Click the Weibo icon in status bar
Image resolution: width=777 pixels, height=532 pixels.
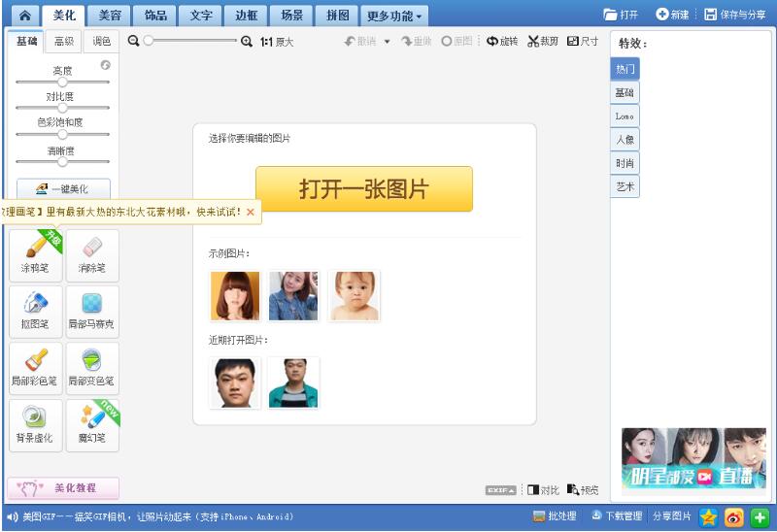coord(734,517)
